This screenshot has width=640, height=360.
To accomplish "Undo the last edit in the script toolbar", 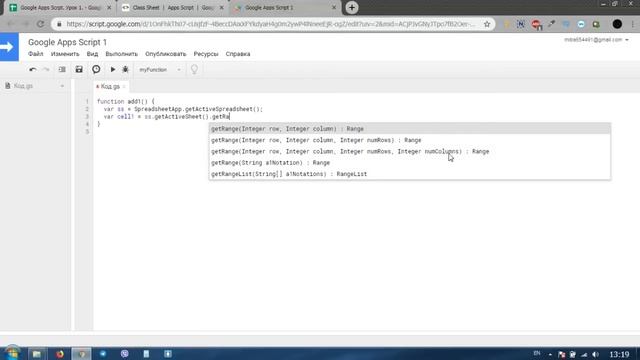I will 33,70.
